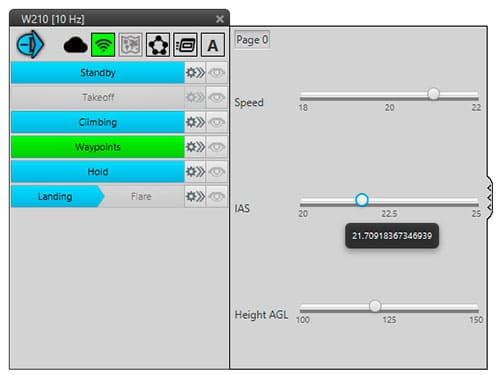
Task: Select the Hold phase
Action: [98, 172]
